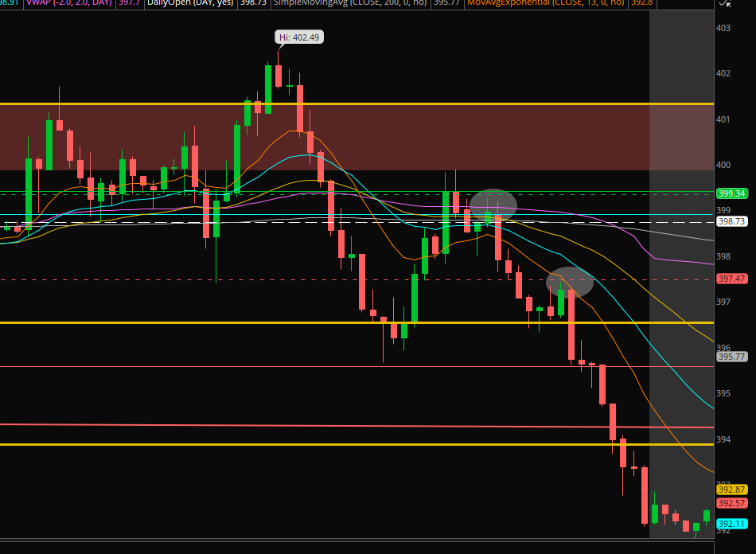Click the DailyOpen (DAY, yes) study label
756x554 pixels.
point(190,3)
